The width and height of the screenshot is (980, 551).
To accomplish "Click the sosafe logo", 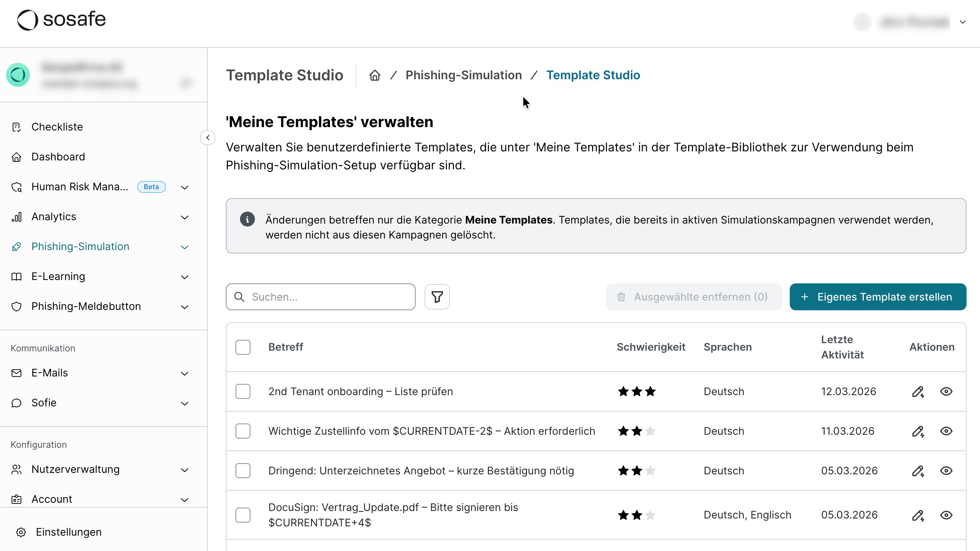I will (62, 20).
